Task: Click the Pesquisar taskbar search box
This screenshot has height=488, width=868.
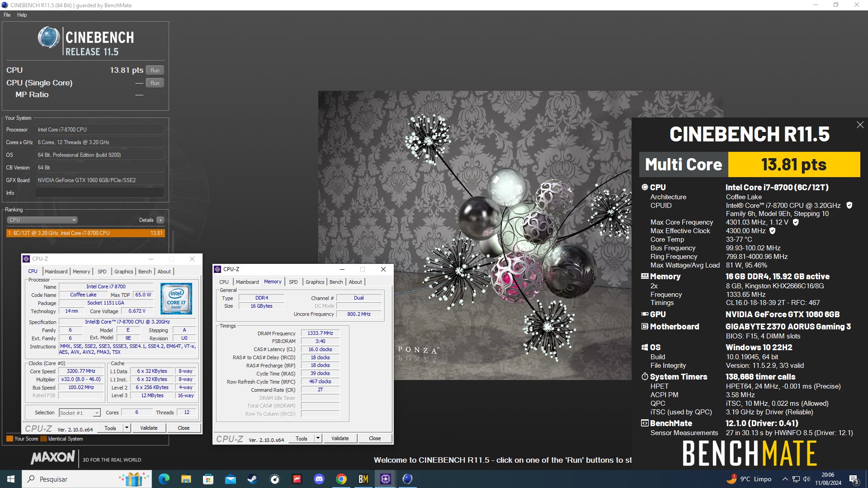Action: tap(87, 479)
